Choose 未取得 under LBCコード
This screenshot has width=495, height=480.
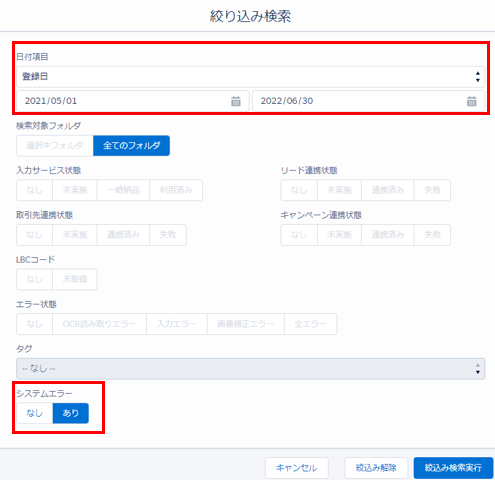point(75,279)
